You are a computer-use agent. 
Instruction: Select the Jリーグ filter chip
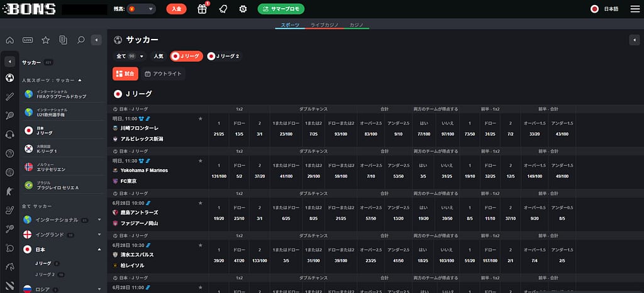point(186,56)
